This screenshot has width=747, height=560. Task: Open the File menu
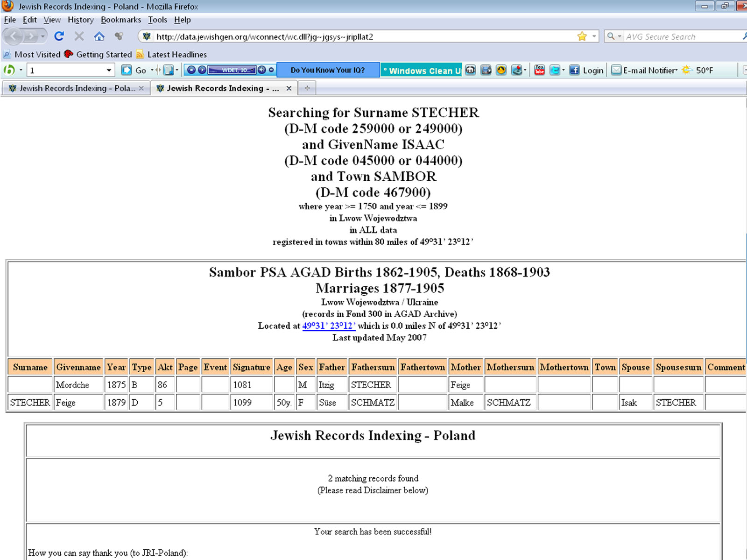10,20
